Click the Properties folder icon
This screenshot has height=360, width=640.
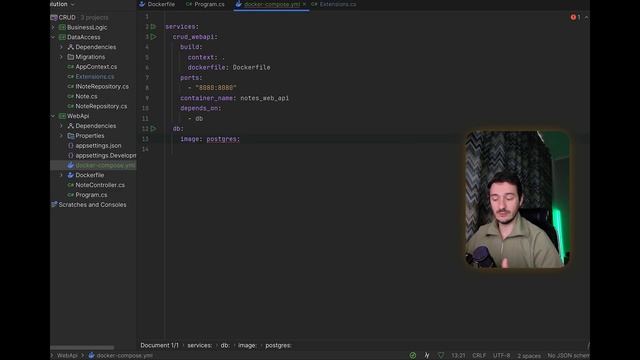(x=71, y=136)
